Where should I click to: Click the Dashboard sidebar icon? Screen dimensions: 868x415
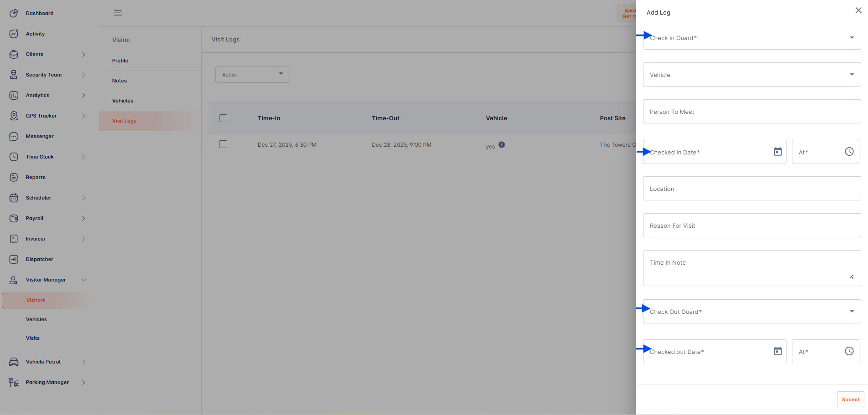(x=14, y=13)
